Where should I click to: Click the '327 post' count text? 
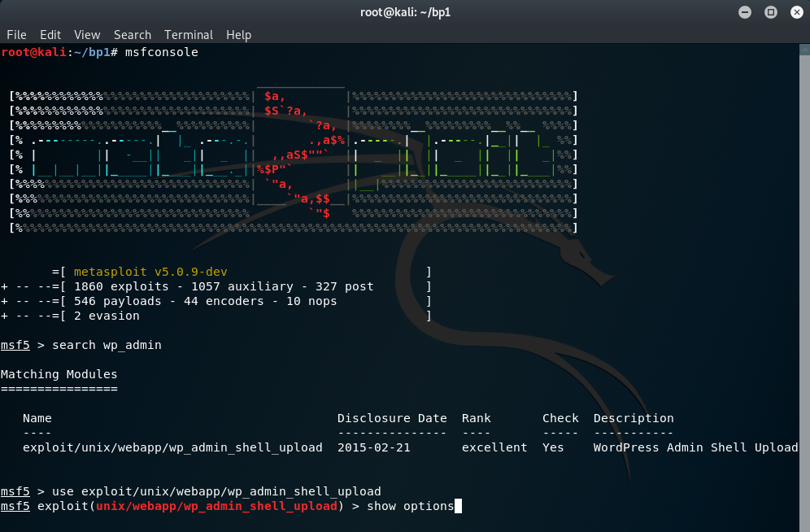[345, 286]
